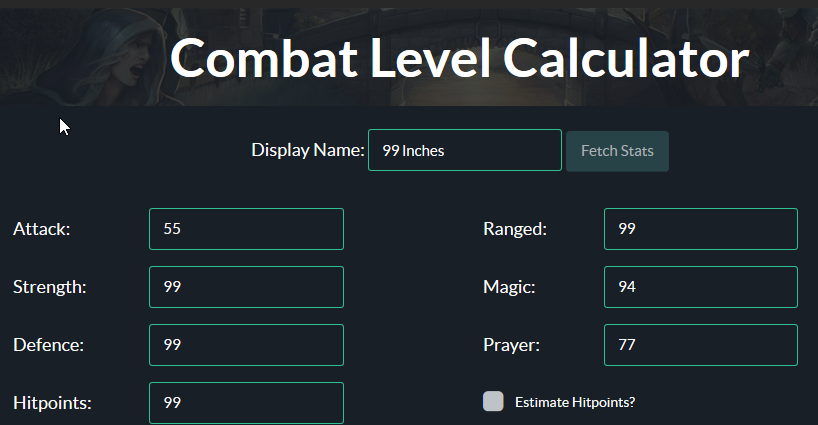Enable the Estimate Hitpoints checkbox

click(493, 402)
